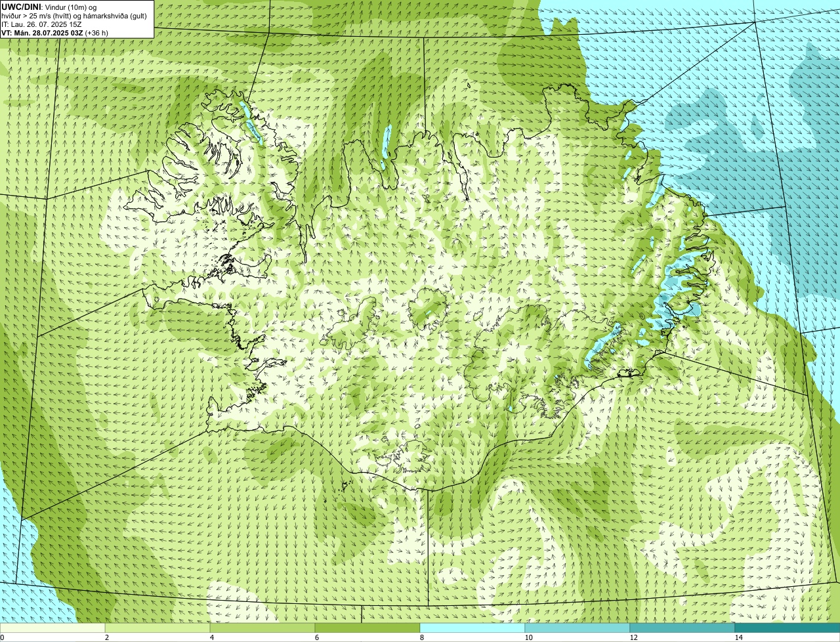This screenshot has height=642, width=840.
Task: Click the legend scale label "6"
Action: [x=316, y=637]
